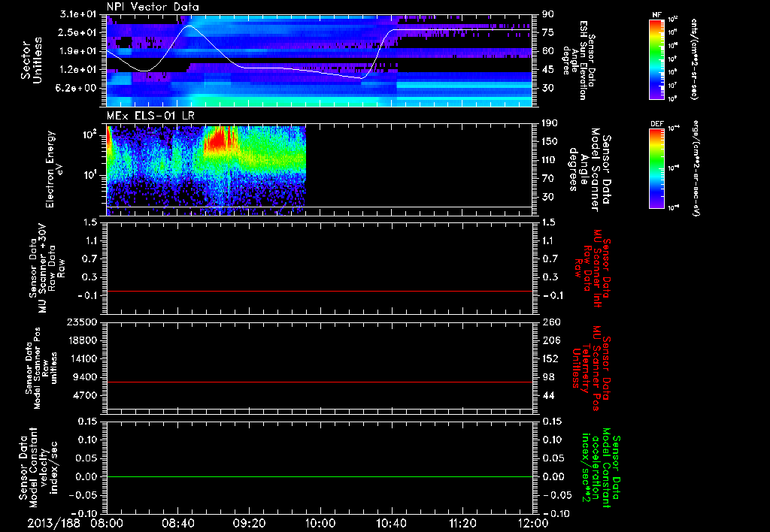Click the 75 degree elevation tick label

coord(548,32)
